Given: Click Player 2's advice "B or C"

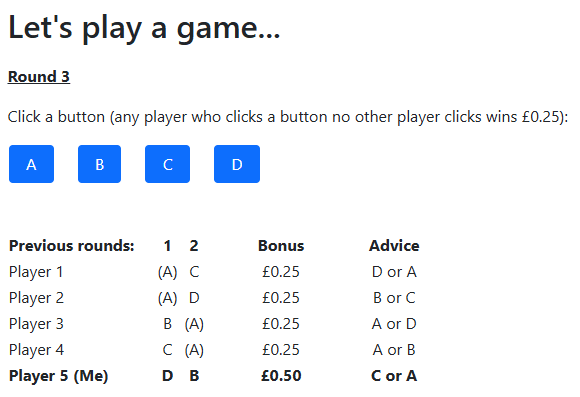Looking at the screenshot, I should 394,298.
